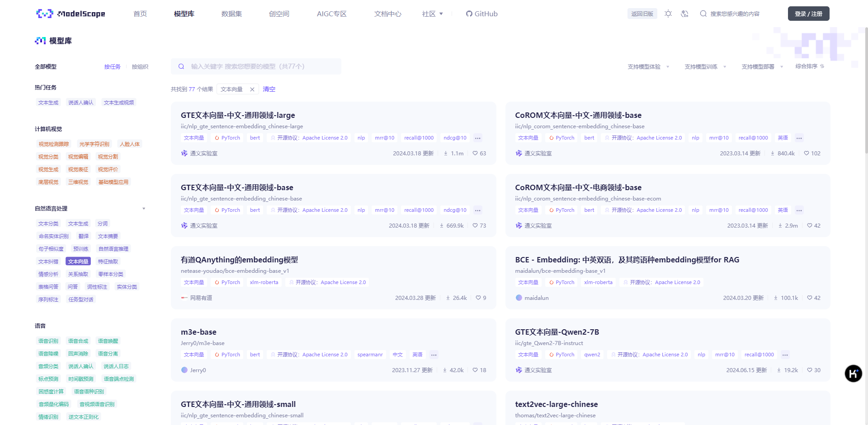Open the 创空间 nav item
The width and height of the screenshot is (868, 425).
point(279,14)
